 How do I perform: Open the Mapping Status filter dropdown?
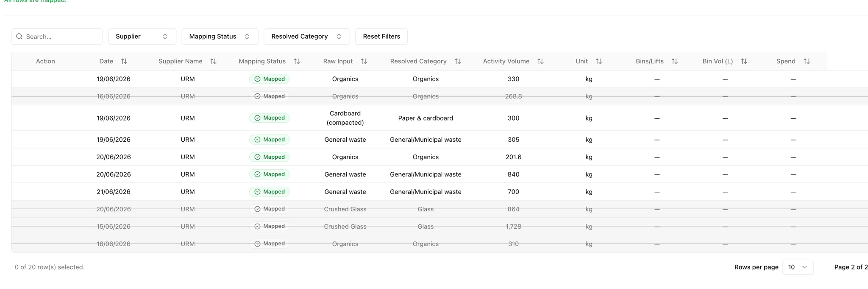click(220, 36)
